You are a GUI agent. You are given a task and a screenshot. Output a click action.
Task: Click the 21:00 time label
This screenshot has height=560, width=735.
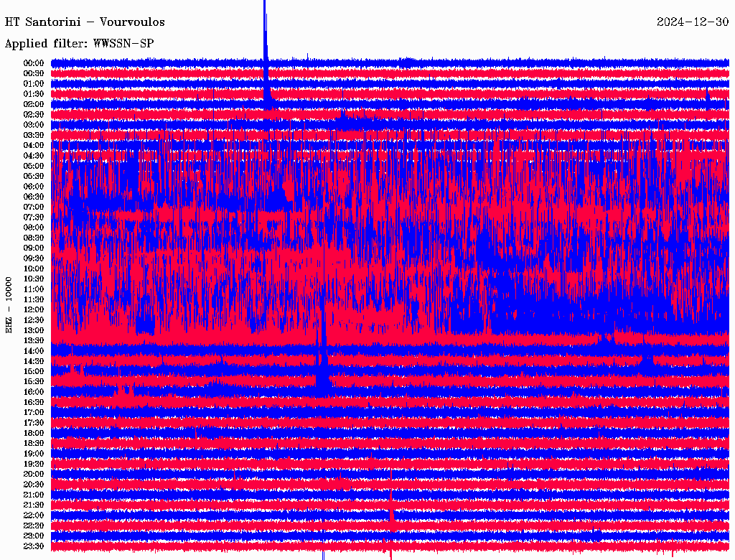(x=34, y=495)
